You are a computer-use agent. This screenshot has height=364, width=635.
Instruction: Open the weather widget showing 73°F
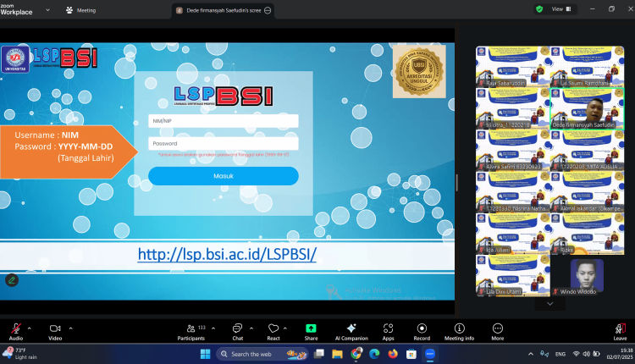point(19,354)
